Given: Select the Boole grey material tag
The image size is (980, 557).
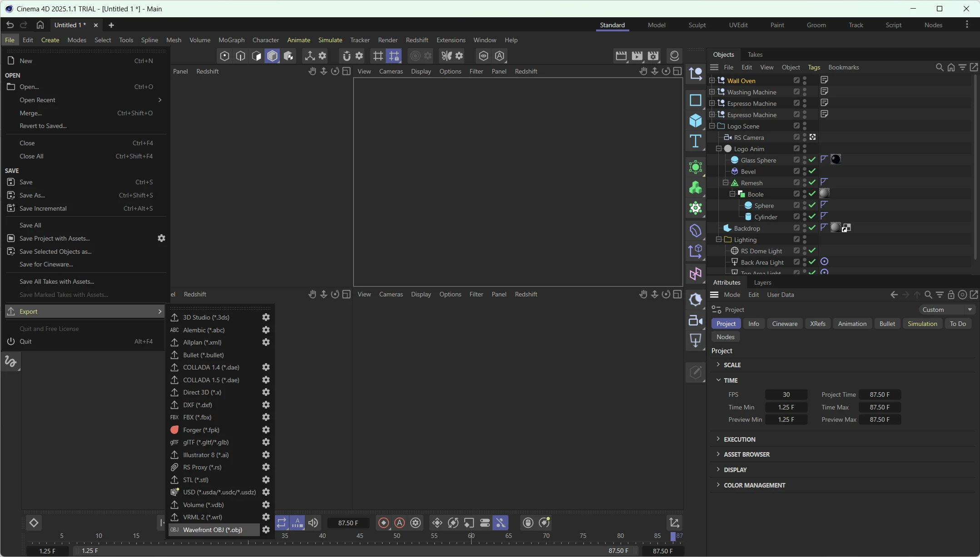Looking at the screenshot, I should click(824, 193).
